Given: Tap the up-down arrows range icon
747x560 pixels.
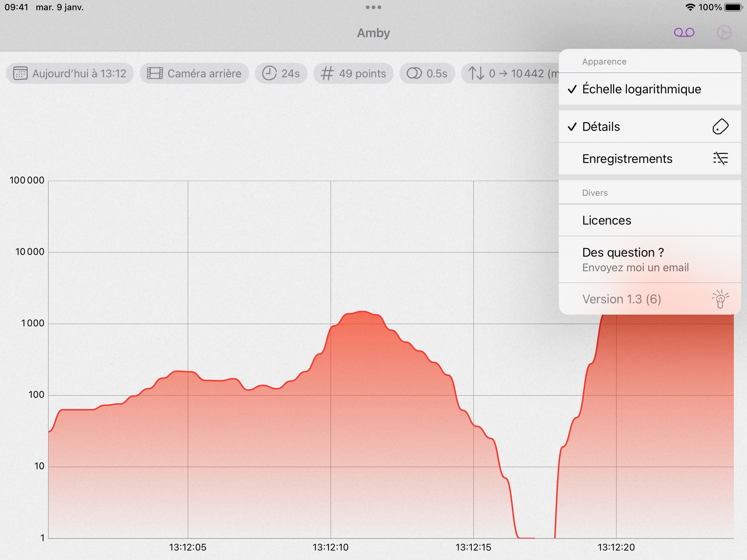Looking at the screenshot, I should tap(476, 73).
